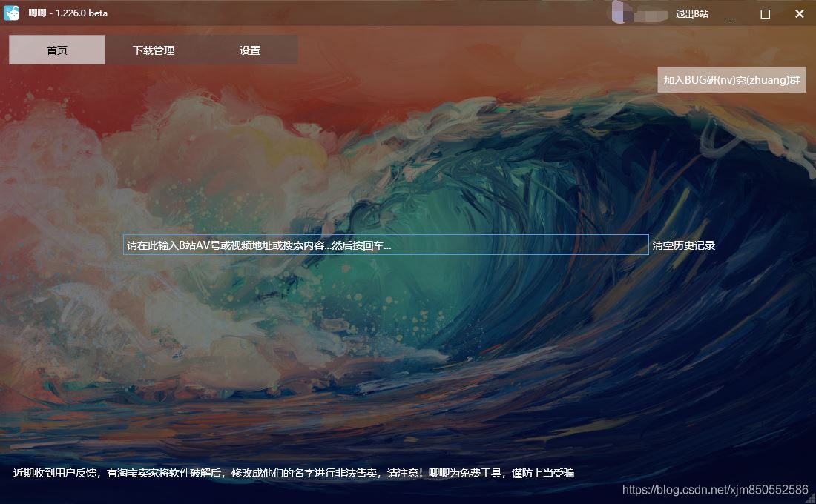Click the 唧唧 app logo icon
This screenshot has width=816, height=504.
(x=12, y=13)
